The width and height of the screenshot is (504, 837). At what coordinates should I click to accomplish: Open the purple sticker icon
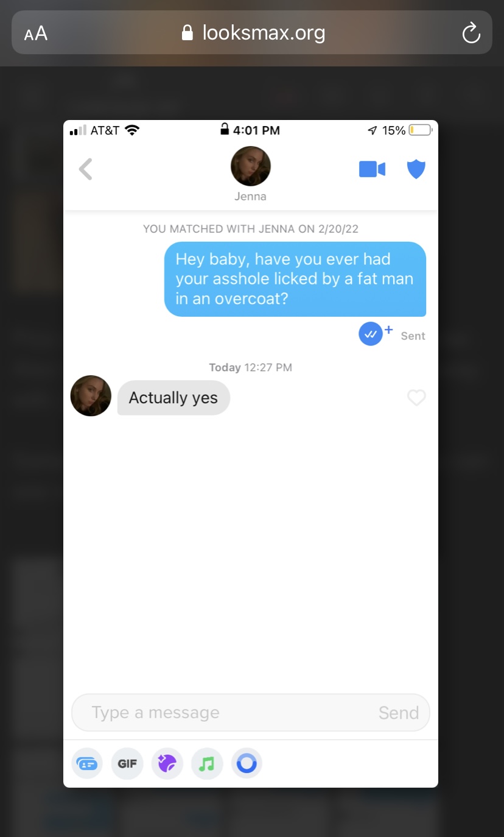click(167, 763)
